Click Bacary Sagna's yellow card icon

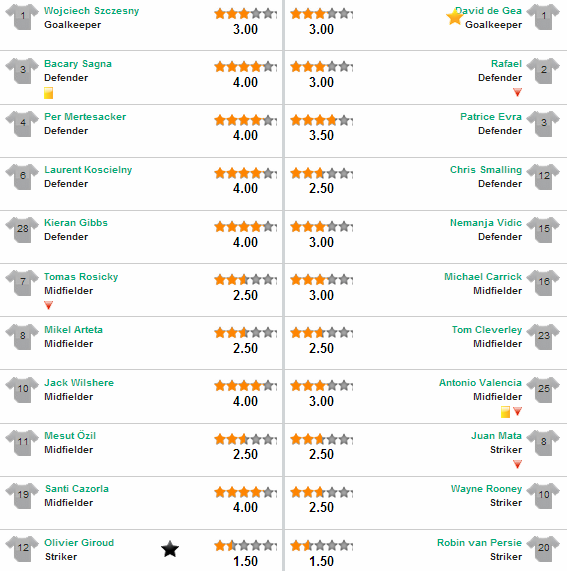point(48,93)
